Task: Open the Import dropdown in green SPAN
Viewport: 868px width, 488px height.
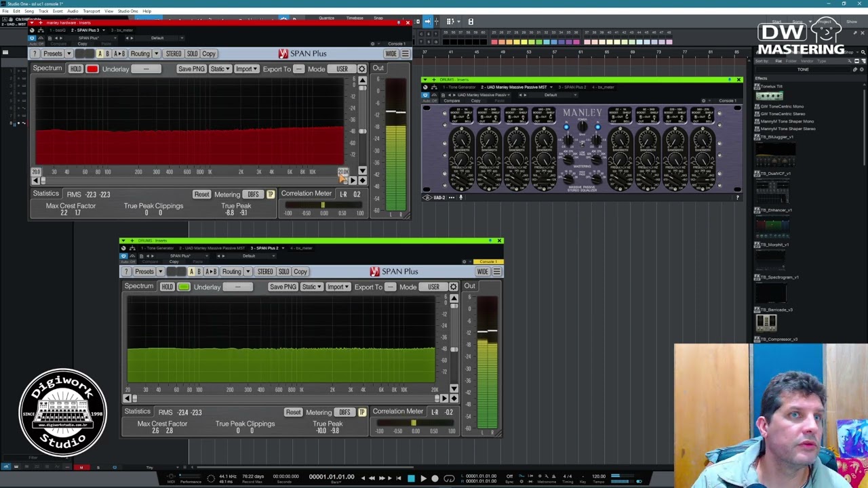Action: tap(338, 287)
